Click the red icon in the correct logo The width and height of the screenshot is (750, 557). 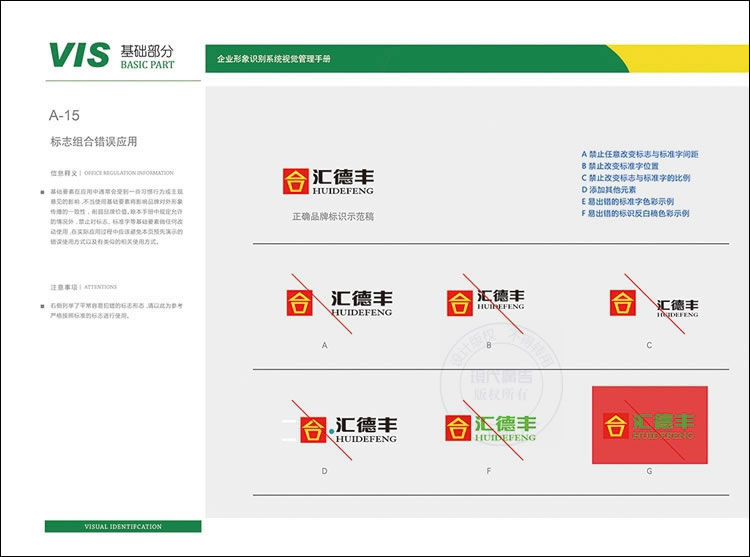(296, 182)
